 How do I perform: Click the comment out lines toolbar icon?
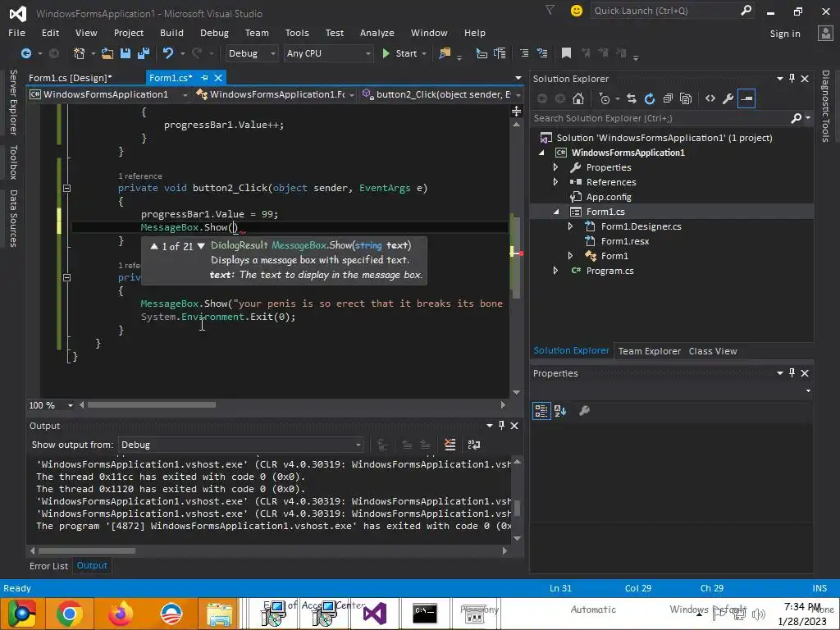click(524, 53)
